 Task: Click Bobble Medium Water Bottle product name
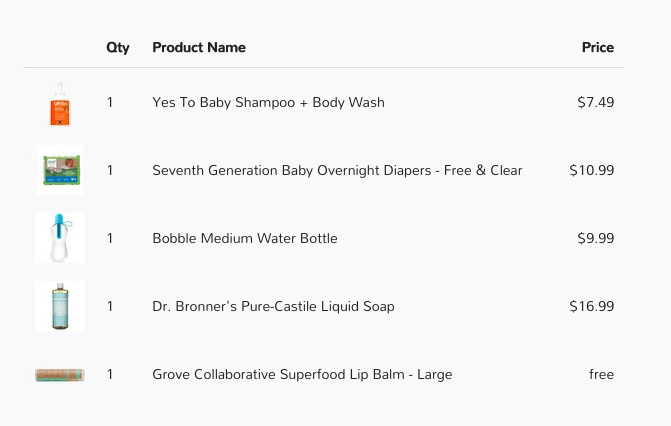(x=245, y=238)
